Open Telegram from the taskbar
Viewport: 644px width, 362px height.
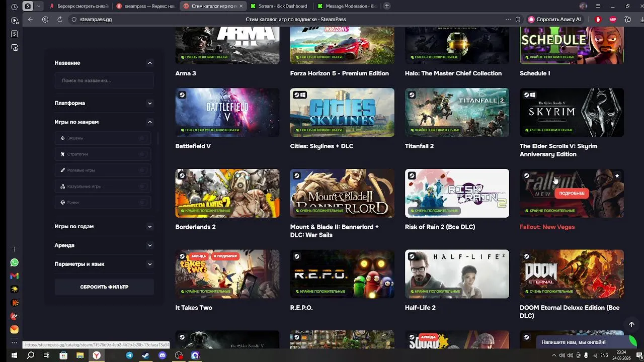pyautogui.click(x=129, y=355)
